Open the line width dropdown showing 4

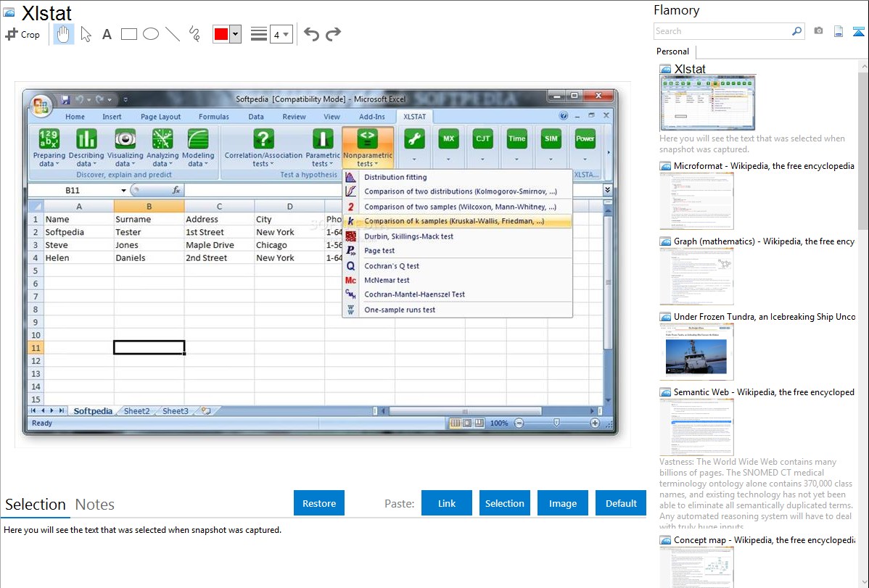(281, 34)
